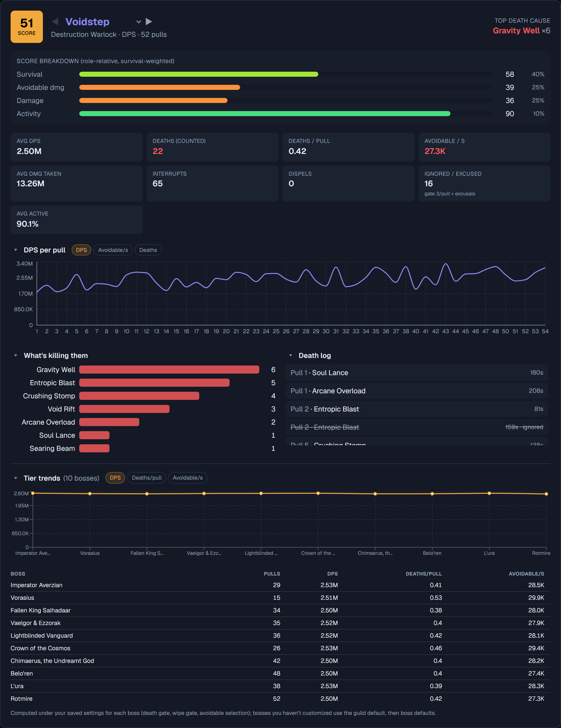Select Chimaerus, the Undreamt God row
561x728 pixels.
point(280,661)
